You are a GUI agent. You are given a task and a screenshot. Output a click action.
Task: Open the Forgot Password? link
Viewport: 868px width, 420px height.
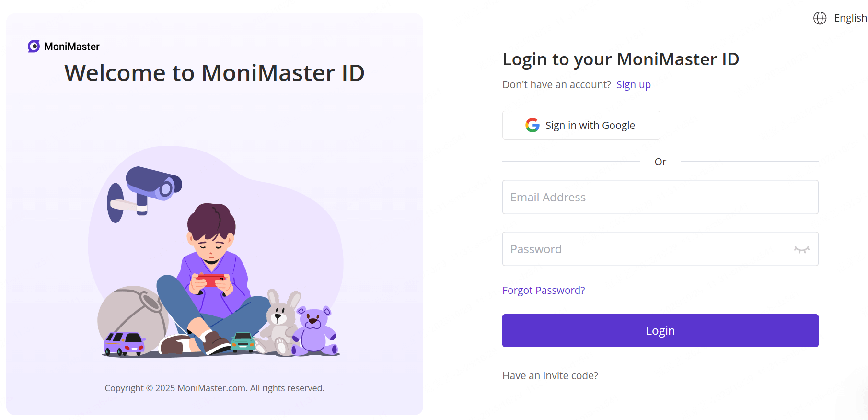pos(544,291)
